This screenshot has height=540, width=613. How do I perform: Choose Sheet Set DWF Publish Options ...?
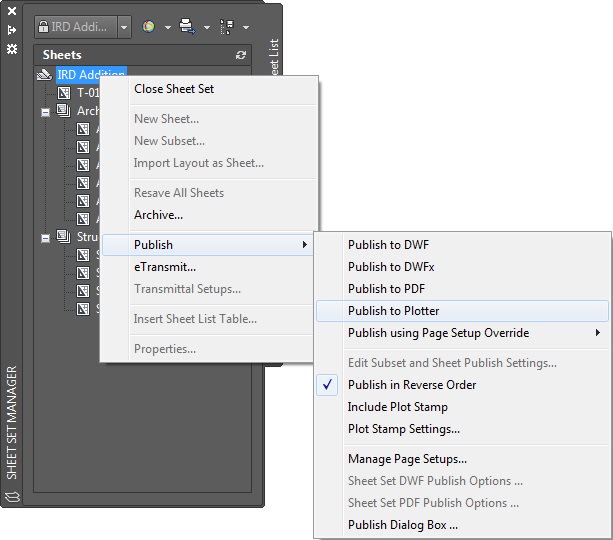462,481
